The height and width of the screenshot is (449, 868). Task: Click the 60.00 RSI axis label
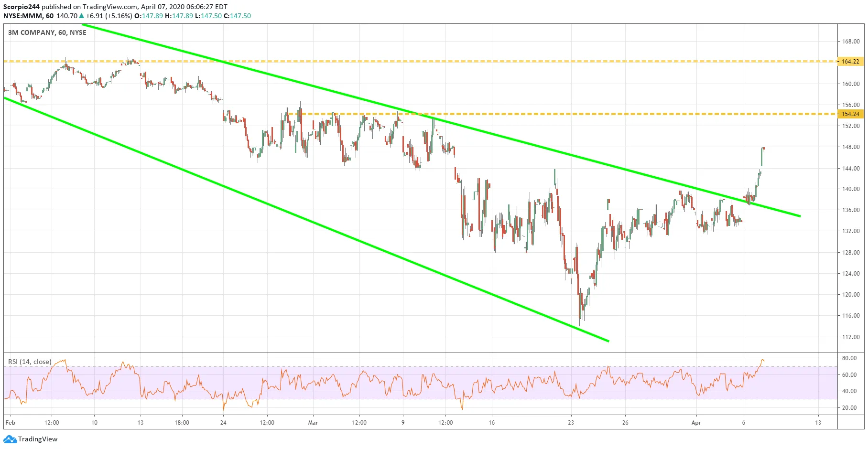[x=849, y=375]
